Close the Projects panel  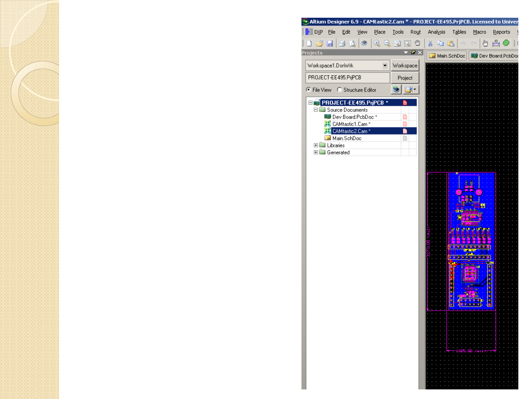pyautogui.click(x=420, y=52)
